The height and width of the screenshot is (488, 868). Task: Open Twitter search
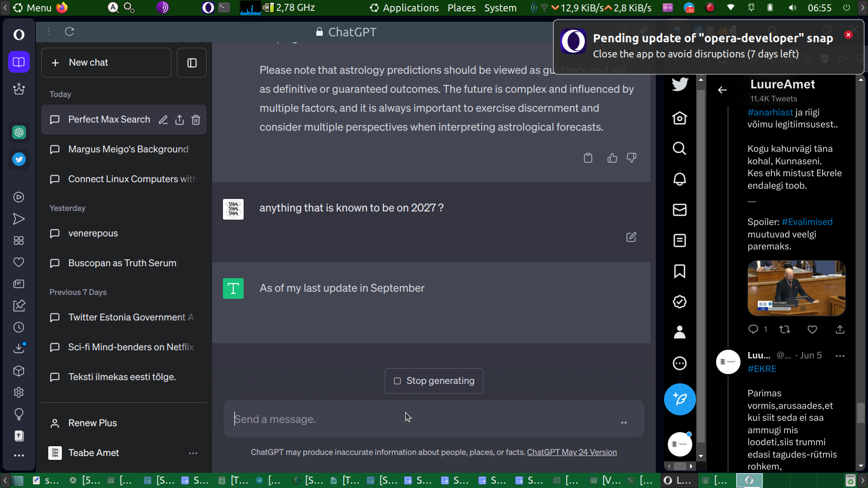point(680,149)
